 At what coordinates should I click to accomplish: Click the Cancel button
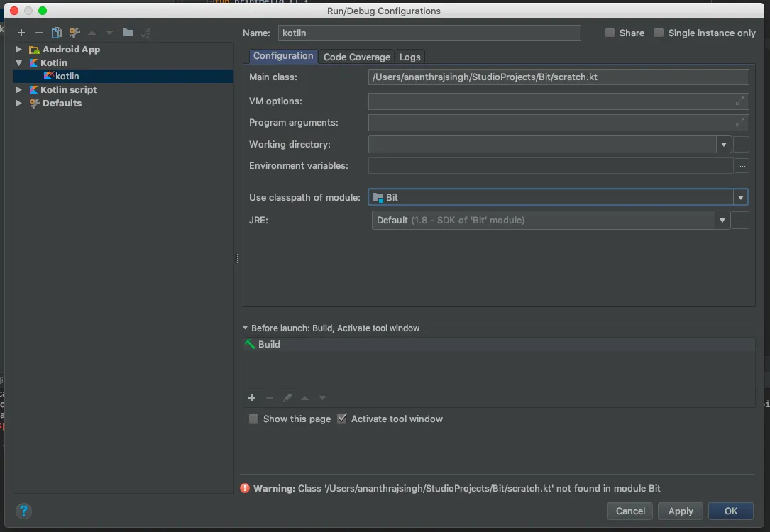630,511
